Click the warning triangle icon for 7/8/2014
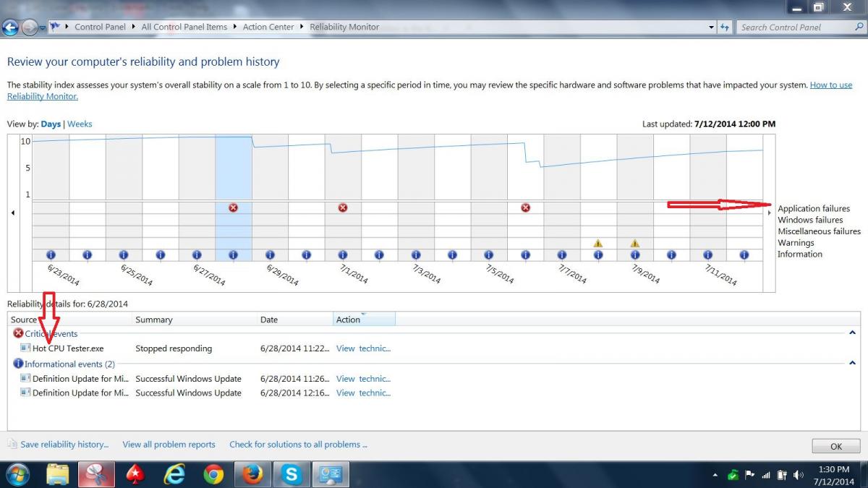Viewport: 868px width, 488px height. pyautogui.click(x=598, y=244)
